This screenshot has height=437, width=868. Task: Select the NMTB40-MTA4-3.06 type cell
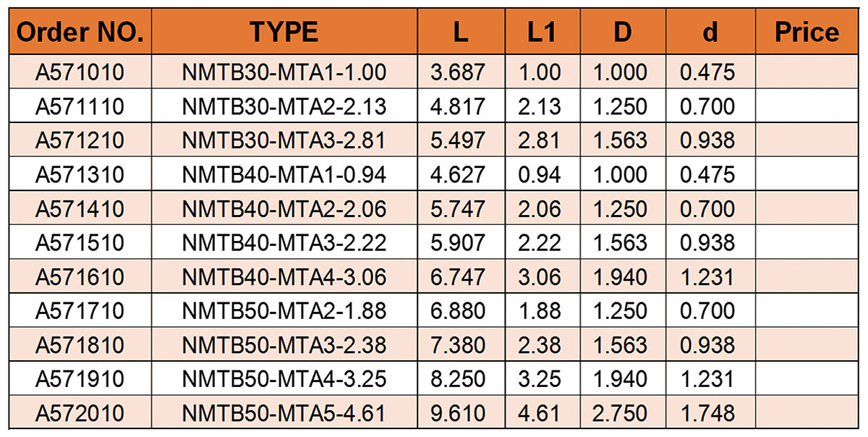point(284,276)
